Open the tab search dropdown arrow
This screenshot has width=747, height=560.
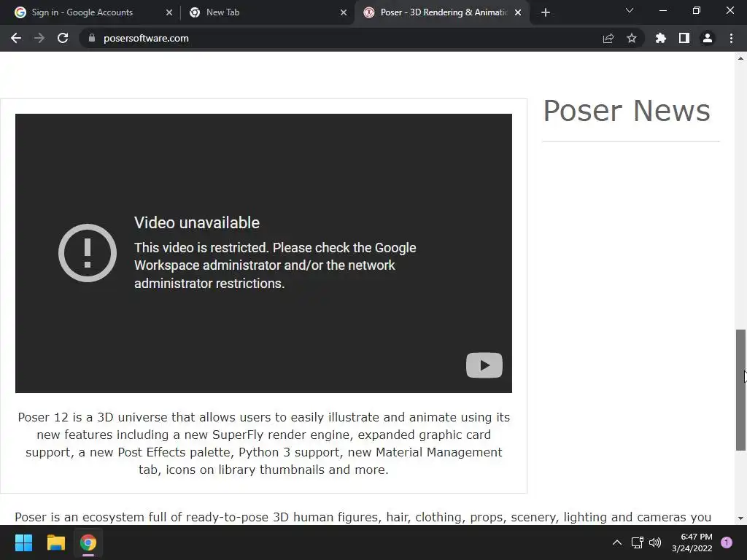[630, 10]
